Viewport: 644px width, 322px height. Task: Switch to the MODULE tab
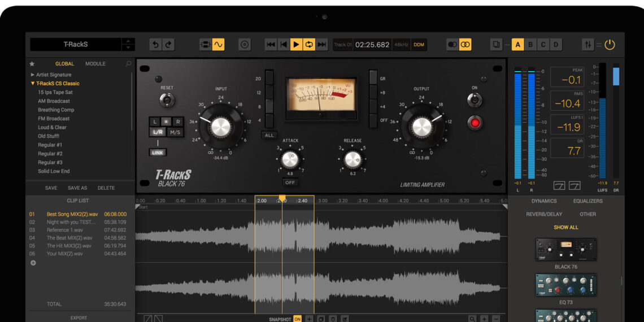(x=95, y=64)
